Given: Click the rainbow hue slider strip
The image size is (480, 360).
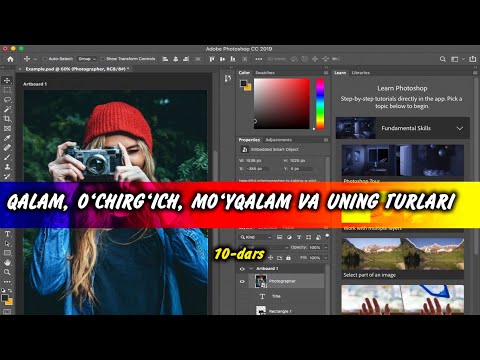Looking at the screenshot, I should [320, 104].
